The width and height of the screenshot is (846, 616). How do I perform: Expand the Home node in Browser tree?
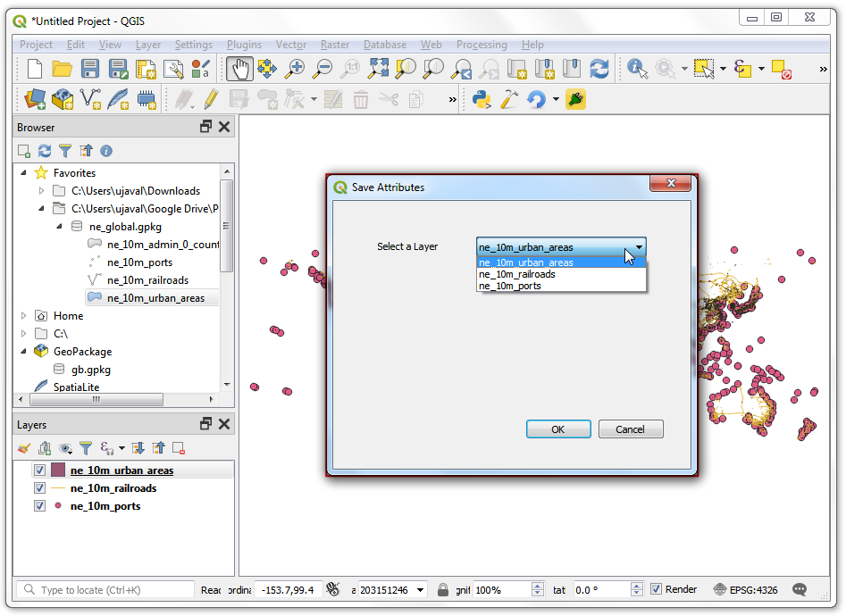[24, 315]
